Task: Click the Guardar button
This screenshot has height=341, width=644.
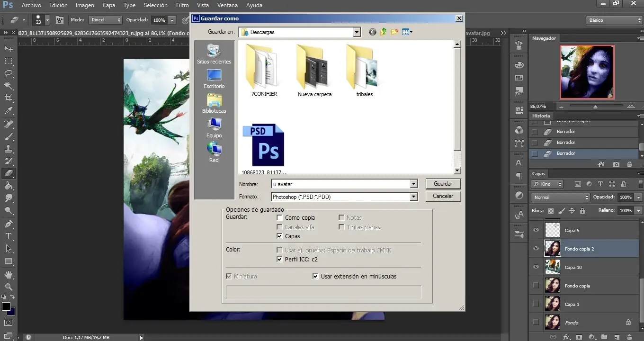Action: (443, 184)
